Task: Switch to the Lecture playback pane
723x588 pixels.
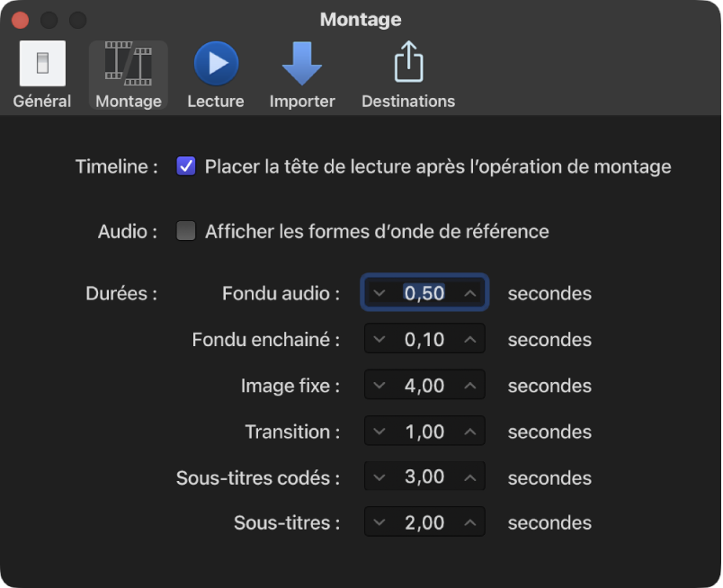Action: coord(216,75)
